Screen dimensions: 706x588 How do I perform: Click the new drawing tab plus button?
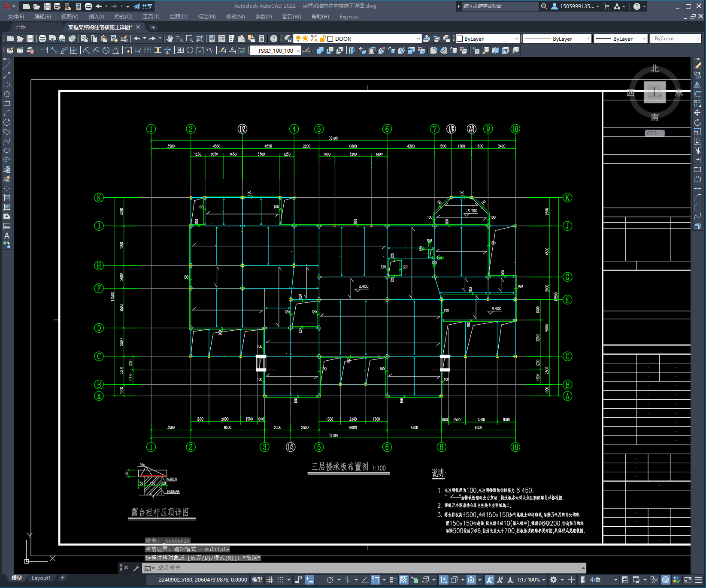(x=153, y=27)
